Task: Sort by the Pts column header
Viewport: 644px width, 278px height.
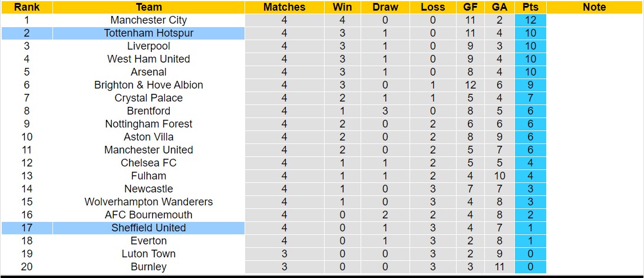Action: (x=530, y=7)
